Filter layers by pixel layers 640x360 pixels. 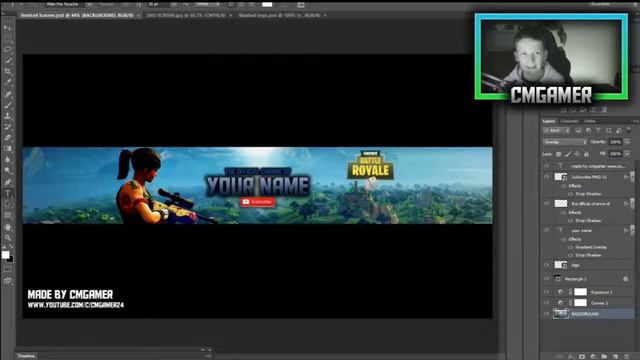coord(578,130)
